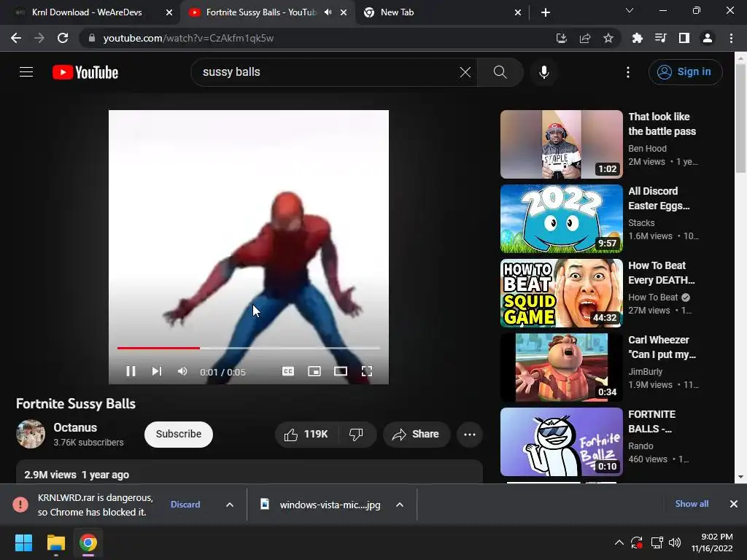Screen dimensions: 747x560
Task: Expand options for windows-vista-mic jpg download
Action: (400, 505)
